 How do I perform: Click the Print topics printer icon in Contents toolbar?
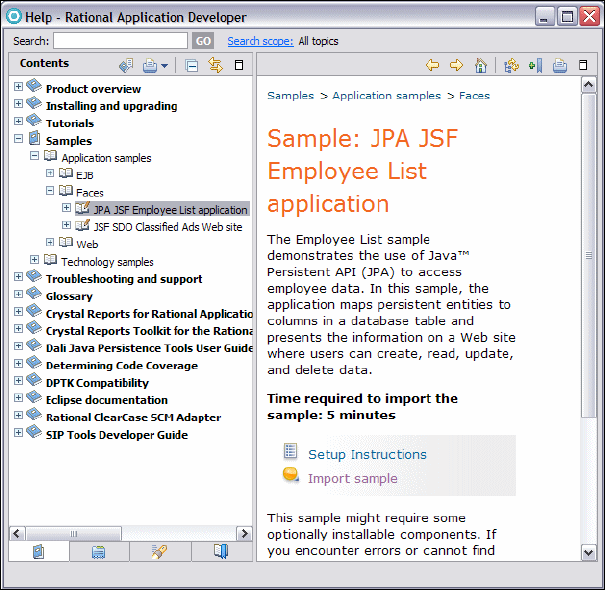(x=150, y=65)
